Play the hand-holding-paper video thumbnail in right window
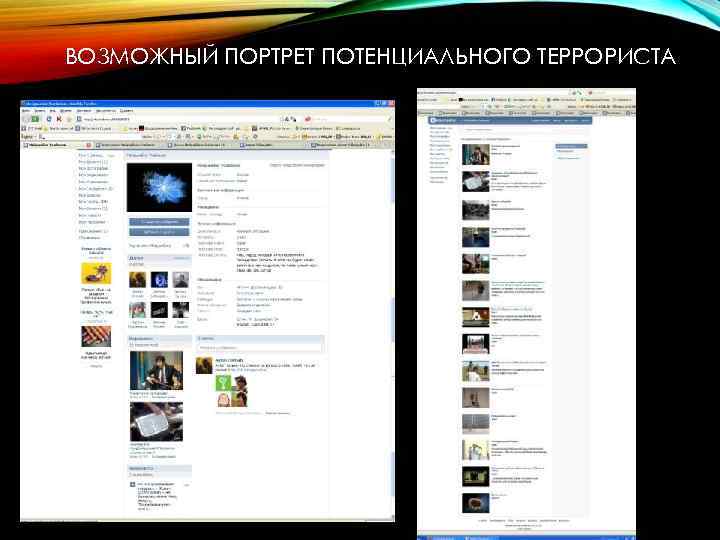This screenshot has width=720, height=540. (476, 182)
